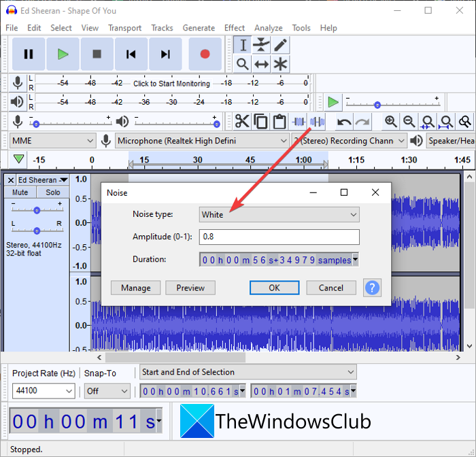
Task: Click the Silence audio selection icon
Action: point(318,122)
